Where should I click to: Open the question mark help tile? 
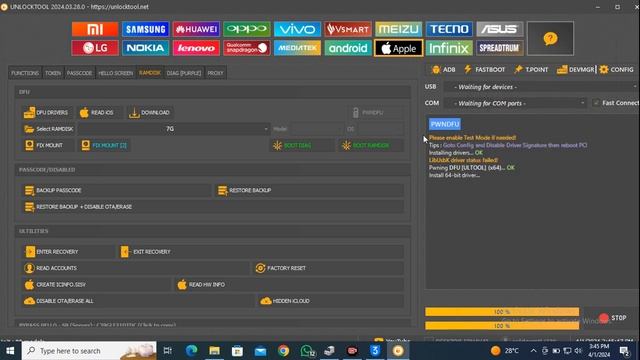tap(550, 39)
